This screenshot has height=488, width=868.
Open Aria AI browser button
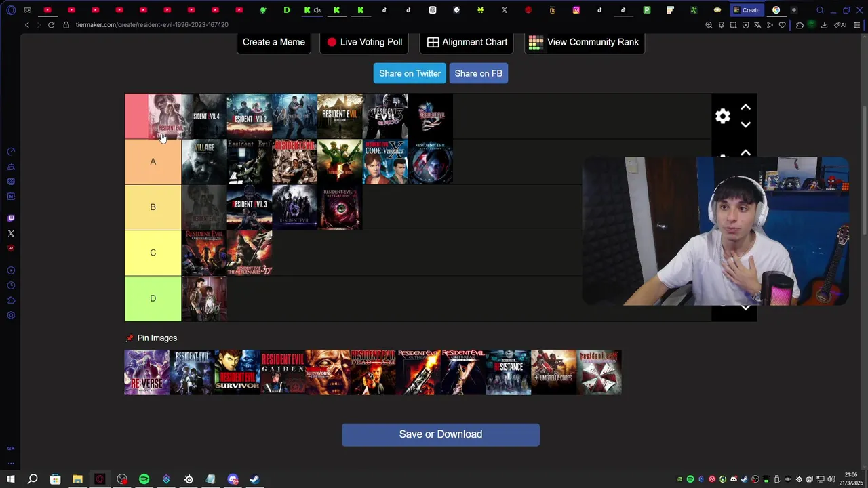pyautogui.click(x=841, y=25)
